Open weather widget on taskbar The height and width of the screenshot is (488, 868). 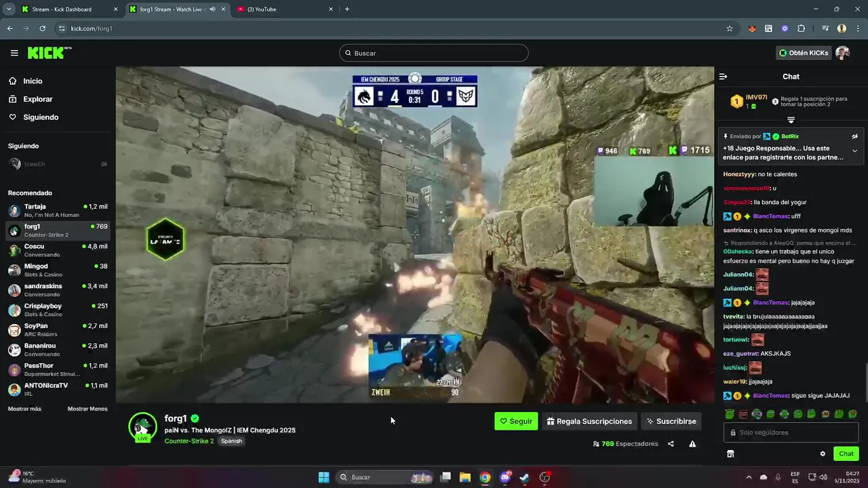[37, 477]
